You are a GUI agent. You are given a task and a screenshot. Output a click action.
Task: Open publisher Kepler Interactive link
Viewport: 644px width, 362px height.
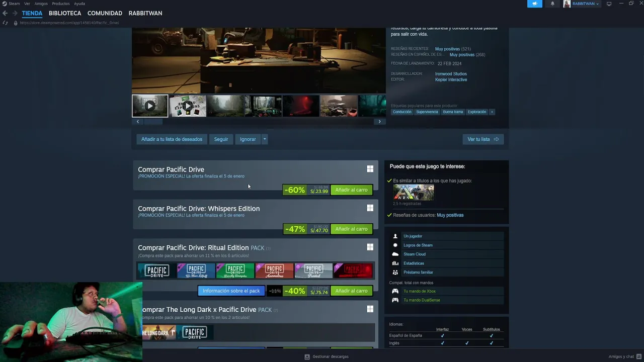point(451,79)
